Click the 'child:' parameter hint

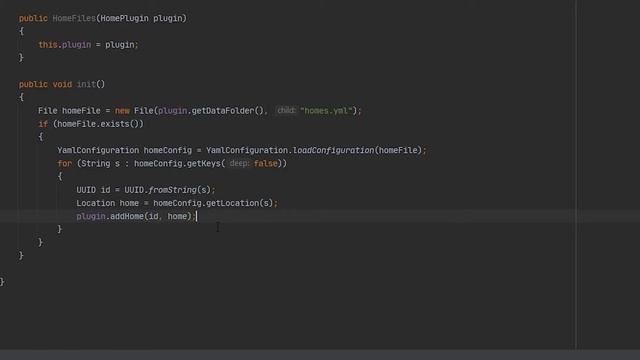coord(286,110)
